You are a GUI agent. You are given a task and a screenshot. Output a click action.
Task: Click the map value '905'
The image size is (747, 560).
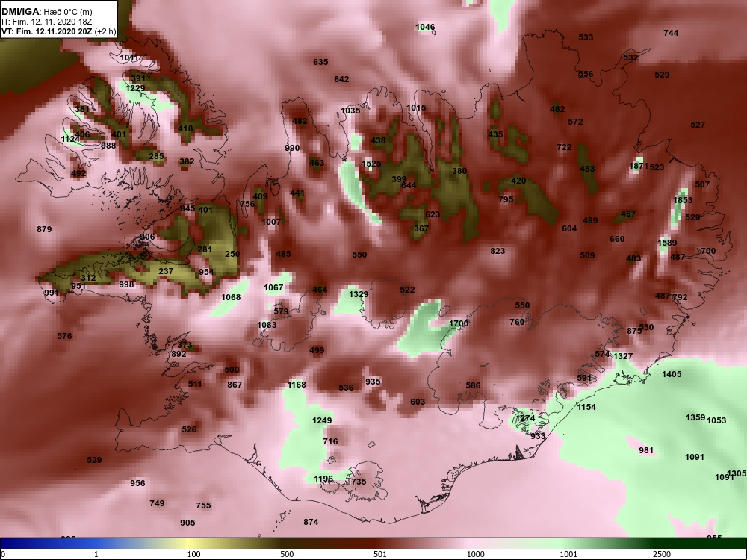[x=187, y=523]
